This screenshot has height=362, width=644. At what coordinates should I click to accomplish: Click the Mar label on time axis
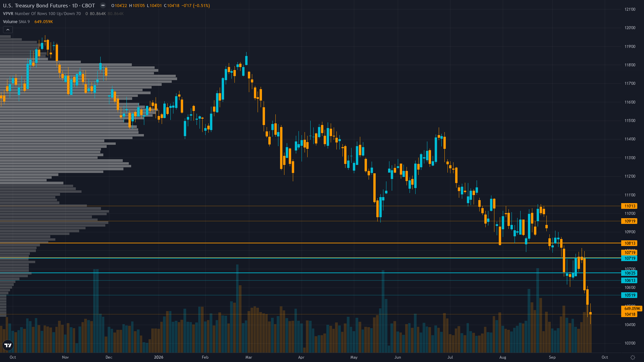coord(249,357)
